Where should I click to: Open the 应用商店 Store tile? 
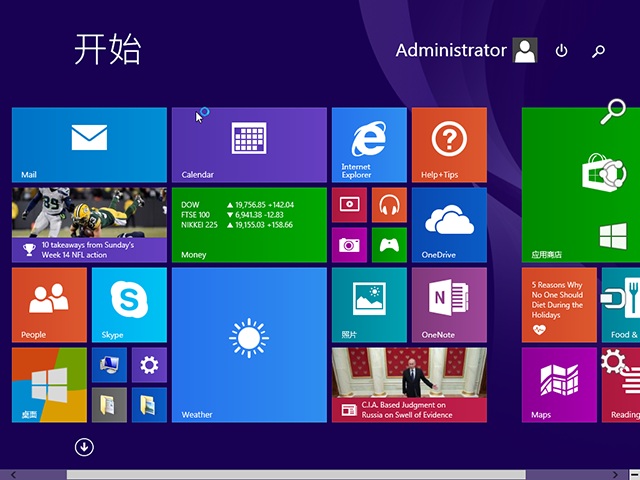coord(581,185)
